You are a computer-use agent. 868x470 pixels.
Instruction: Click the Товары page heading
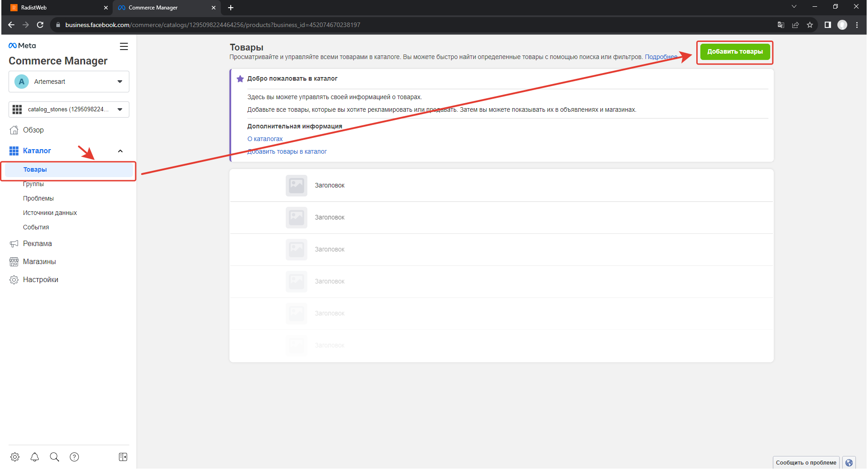pyautogui.click(x=247, y=47)
